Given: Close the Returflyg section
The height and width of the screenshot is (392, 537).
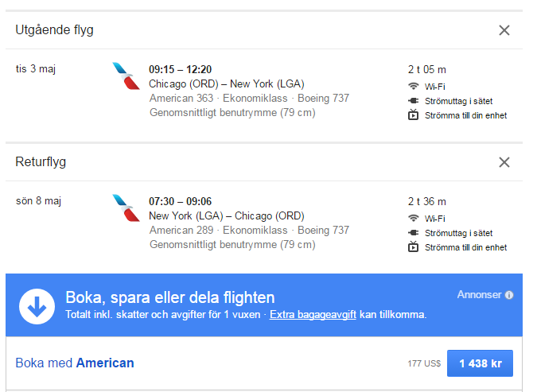Looking at the screenshot, I should (504, 162).
